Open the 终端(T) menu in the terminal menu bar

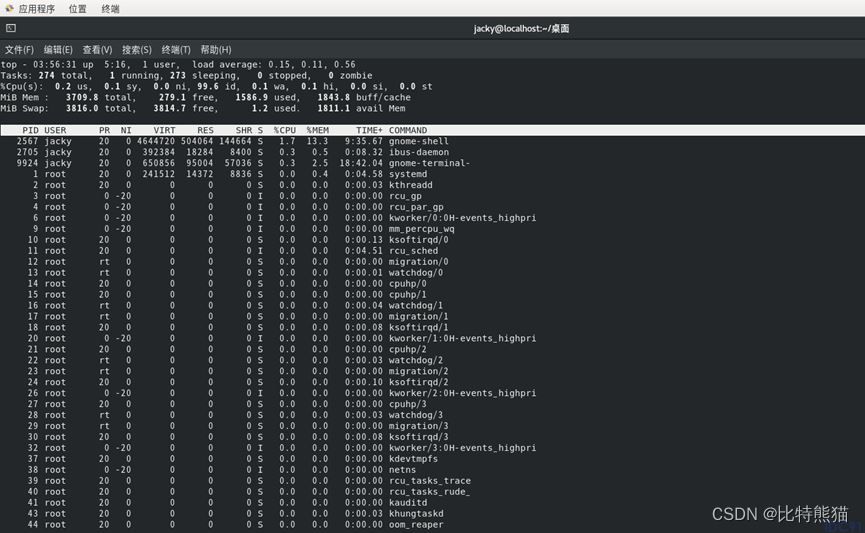tap(176, 50)
